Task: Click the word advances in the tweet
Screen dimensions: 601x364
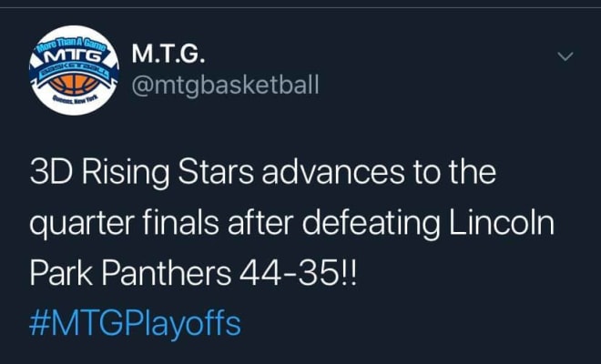Action: click(333, 172)
